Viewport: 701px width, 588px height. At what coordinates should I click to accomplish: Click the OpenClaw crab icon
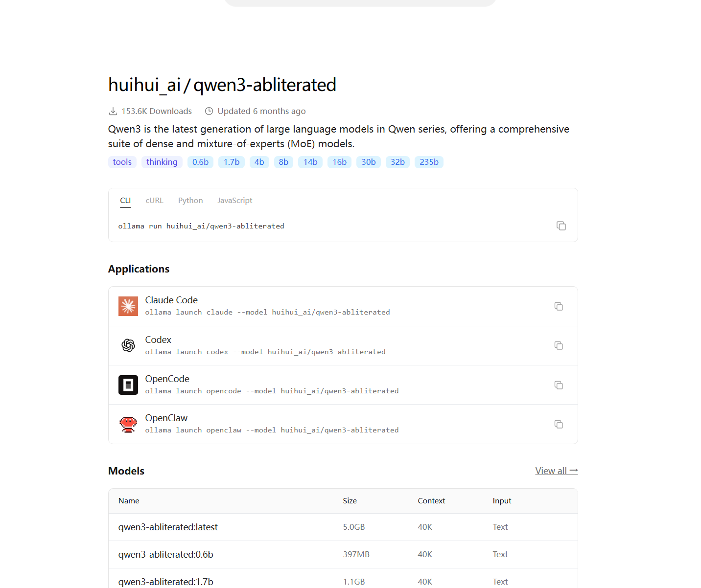pos(128,424)
